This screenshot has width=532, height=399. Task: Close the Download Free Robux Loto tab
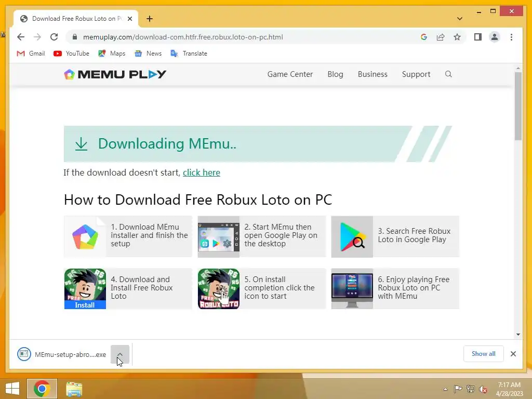tap(129, 19)
